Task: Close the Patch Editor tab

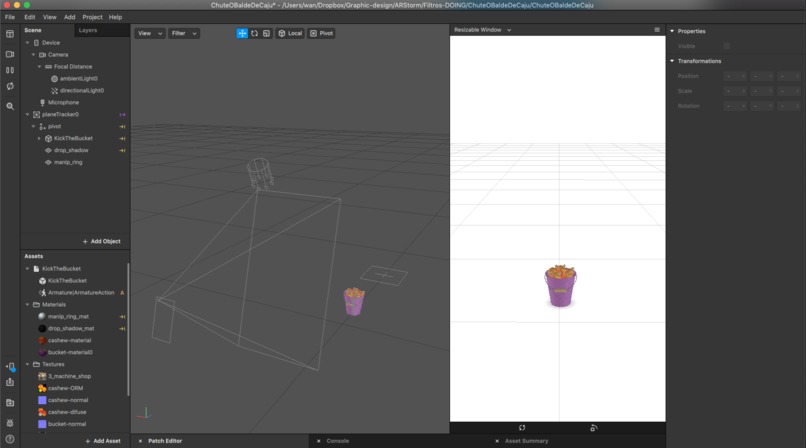Action: click(140, 441)
